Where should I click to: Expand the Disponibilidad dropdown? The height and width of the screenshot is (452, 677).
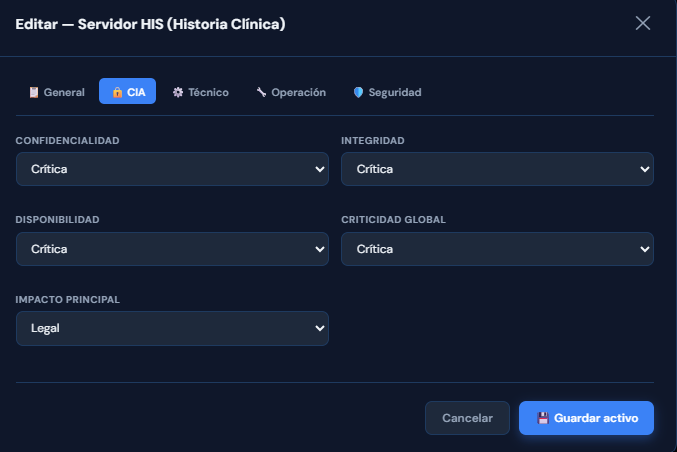pos(172,249)
